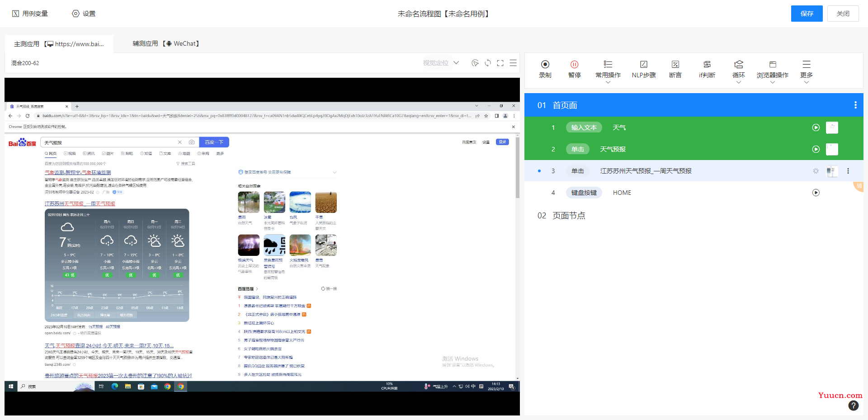868x420 pixels.
Task: Click the Baidu page vertical scrollbar
Action: (x=517, y=167)
